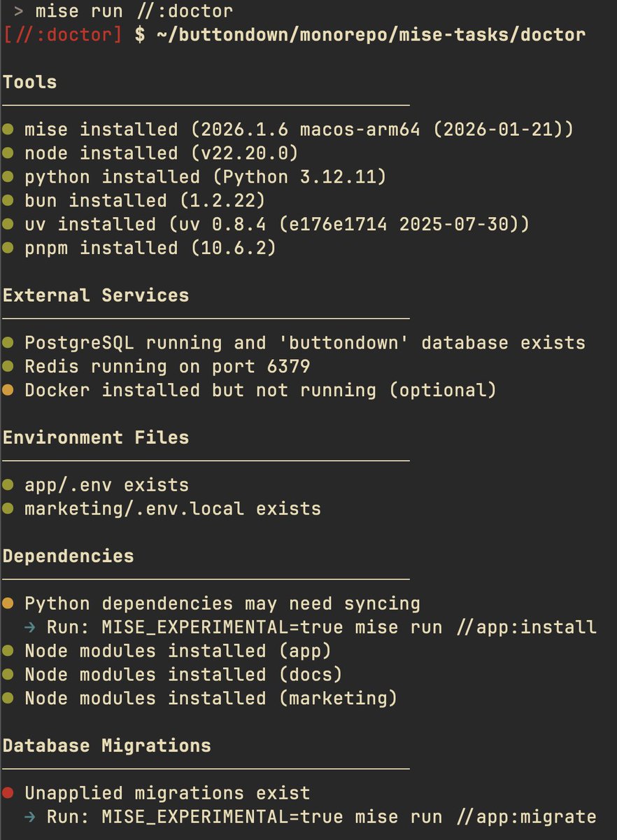Image resolution: width=617 pixels, height=840 pixels.
Task: Select the PostgreSQL running status line
Action: [305, 343]
